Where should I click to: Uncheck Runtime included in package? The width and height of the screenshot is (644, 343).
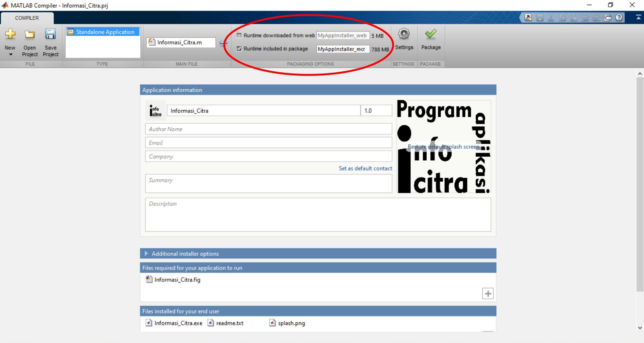tap(239, 49)
